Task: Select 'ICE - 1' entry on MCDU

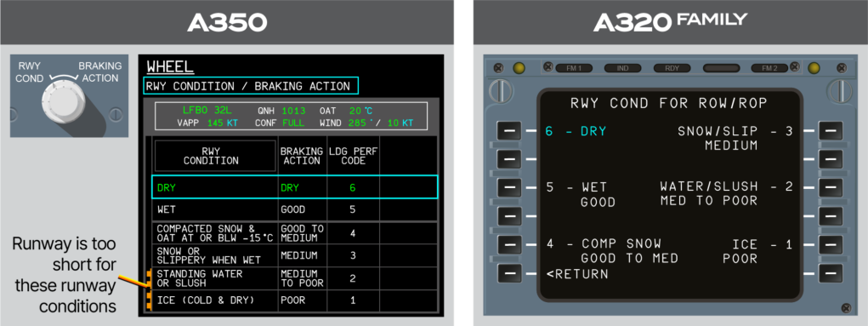Action: tap(757, 251)
